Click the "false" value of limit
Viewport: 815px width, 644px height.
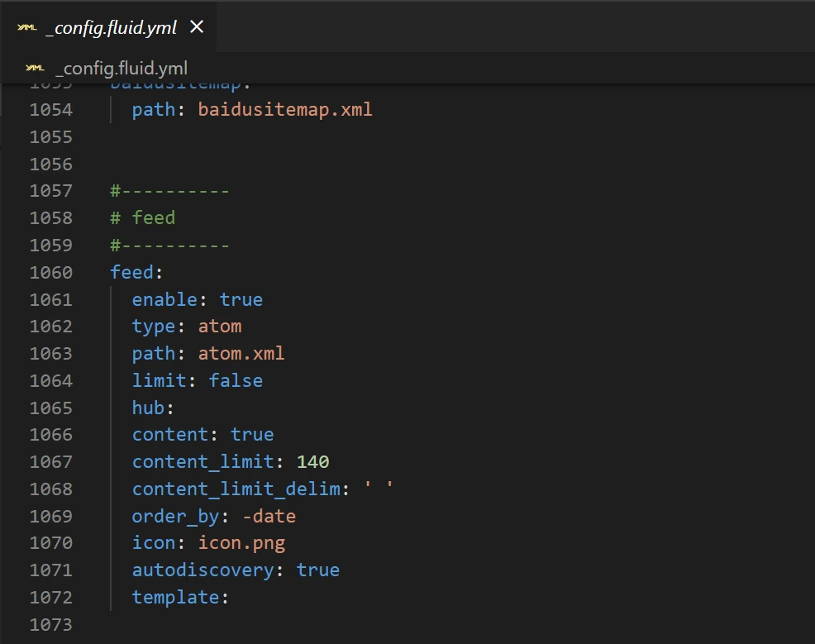click(x=236, y=380)
